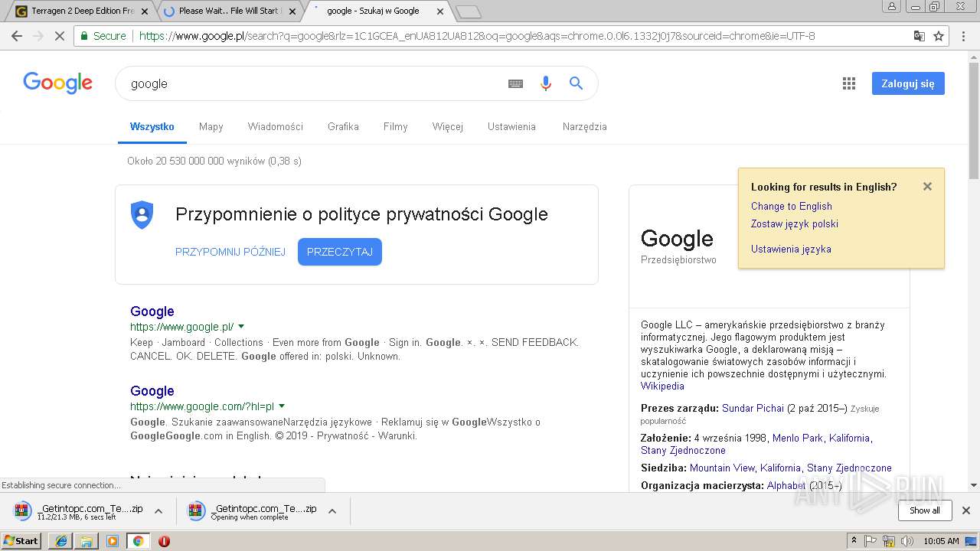This screenshot has height=551, width=980.
Task: Switch to the Mapy tab
Action: point(211,126)
